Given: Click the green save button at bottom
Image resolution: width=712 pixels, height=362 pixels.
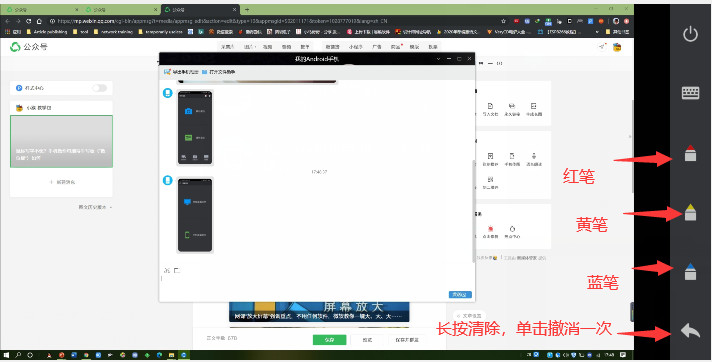Looking at the screenshot, I should [330, 340].
